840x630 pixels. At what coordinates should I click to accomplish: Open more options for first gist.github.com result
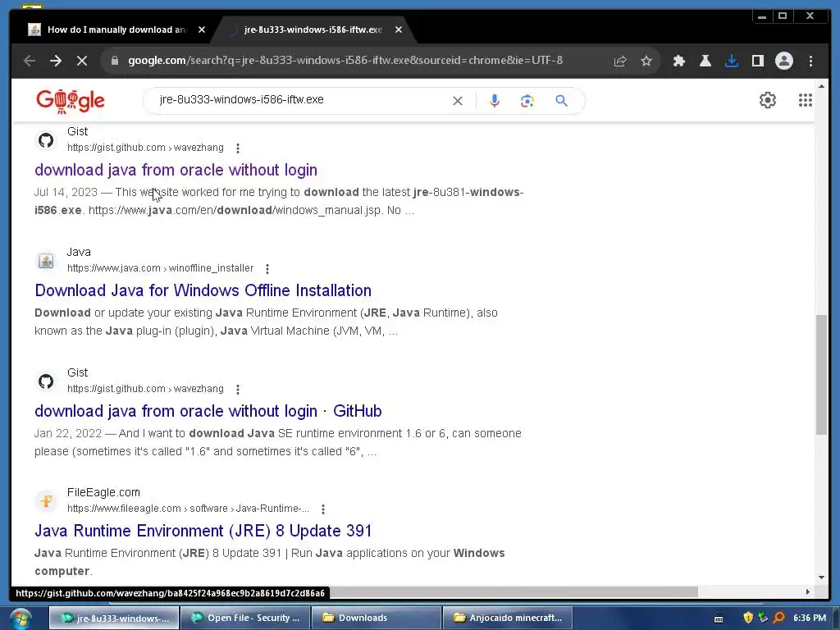tap(238, 148)
